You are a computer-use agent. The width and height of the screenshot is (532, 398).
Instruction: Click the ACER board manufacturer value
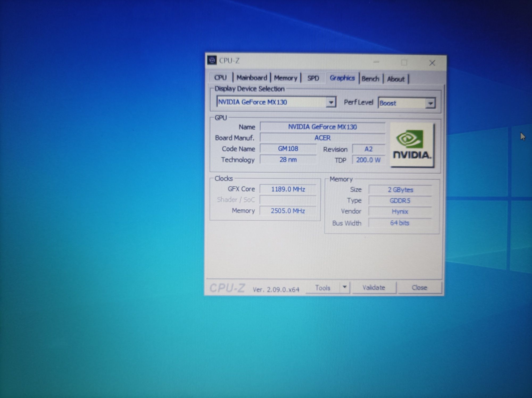322,138
